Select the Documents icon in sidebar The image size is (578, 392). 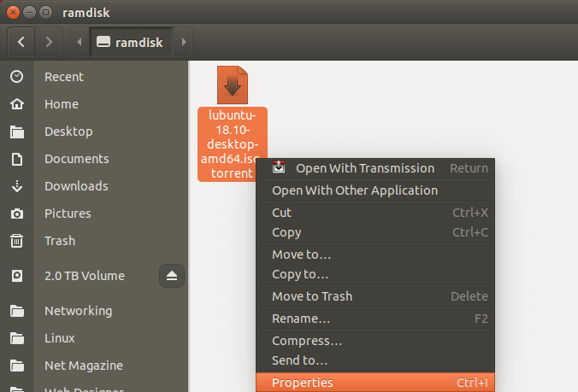coord(16,159)
